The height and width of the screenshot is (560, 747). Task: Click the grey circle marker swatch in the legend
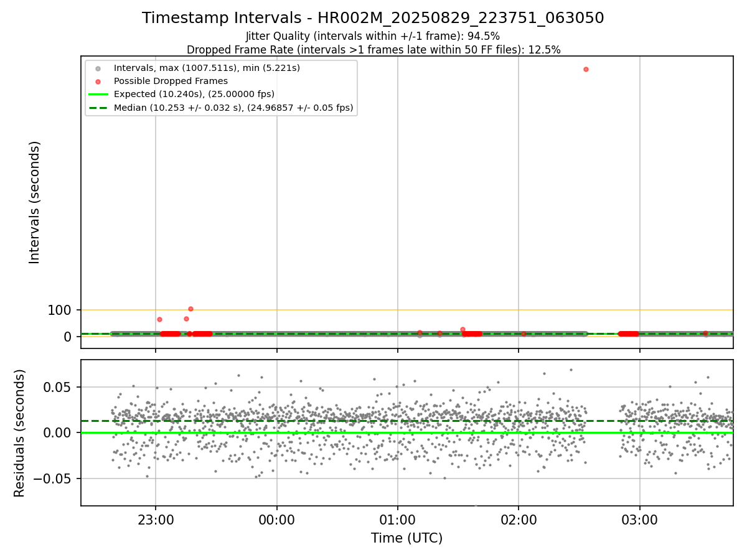pos(98,68)
